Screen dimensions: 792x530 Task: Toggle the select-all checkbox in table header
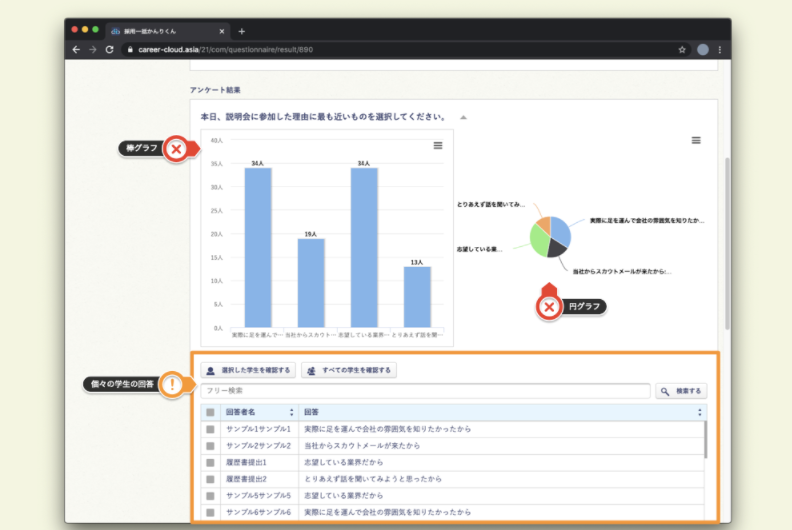coord(210,412)
